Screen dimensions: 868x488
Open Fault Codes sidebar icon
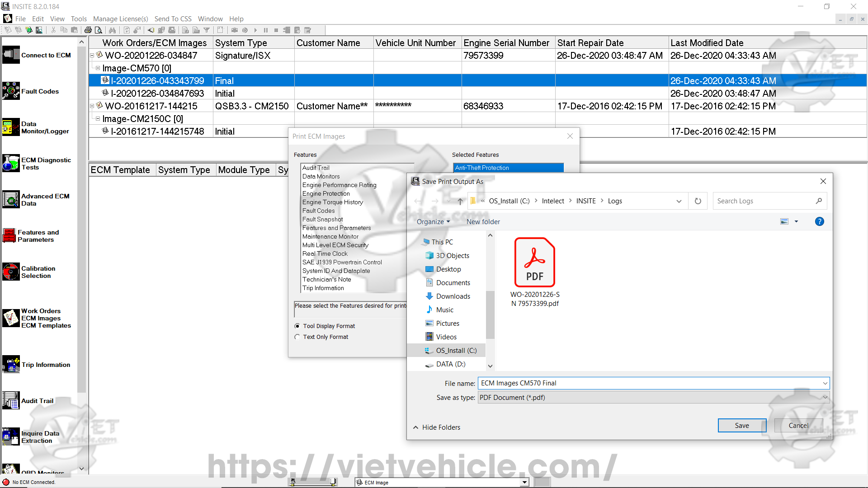11,91
